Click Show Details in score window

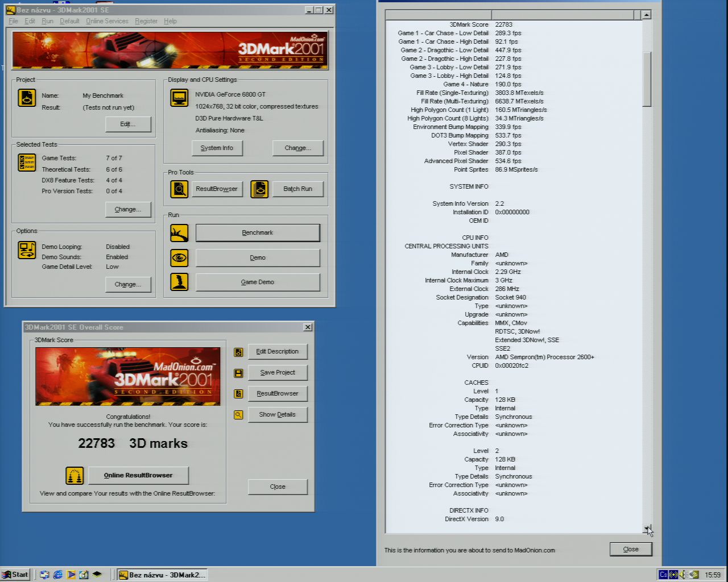(278, 414)
